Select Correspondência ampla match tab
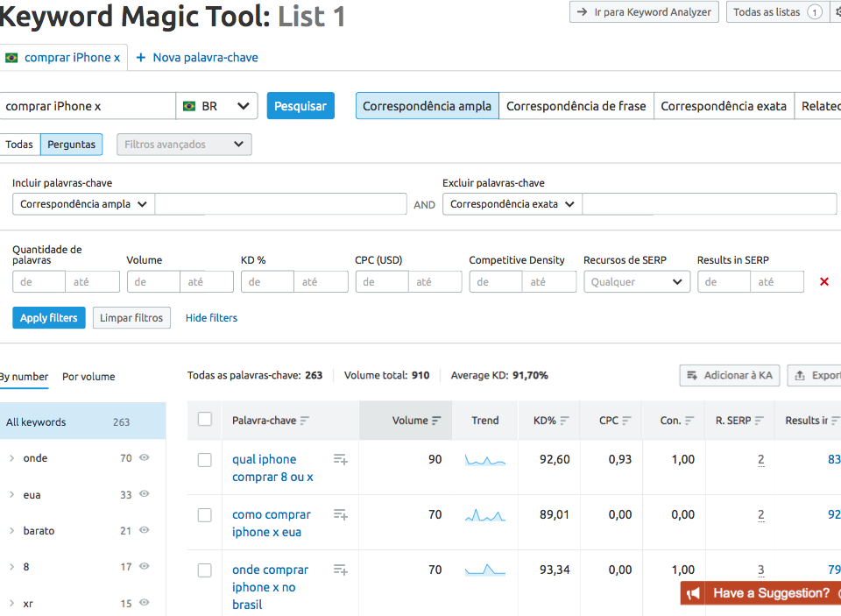The image size is (841, 616). 427,106
